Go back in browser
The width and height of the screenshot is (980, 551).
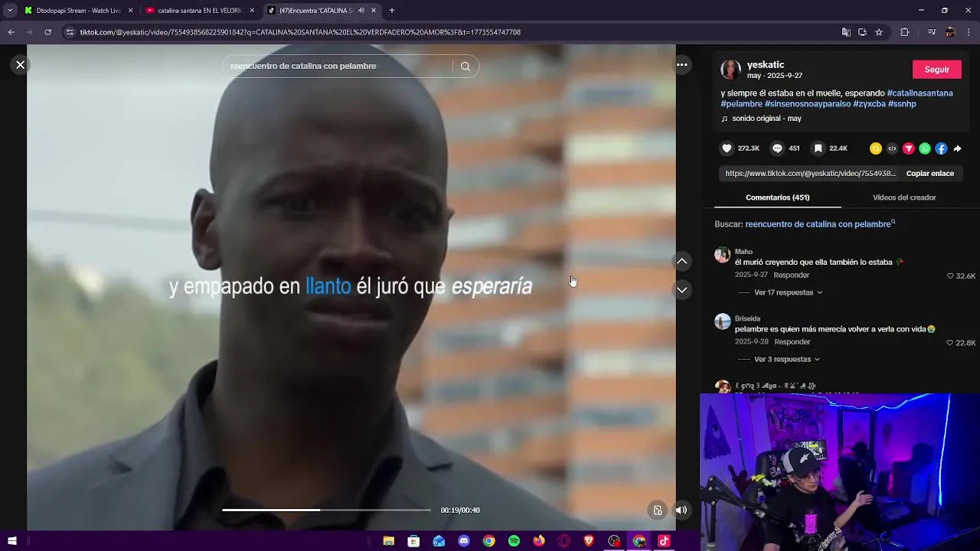(11, 32)
